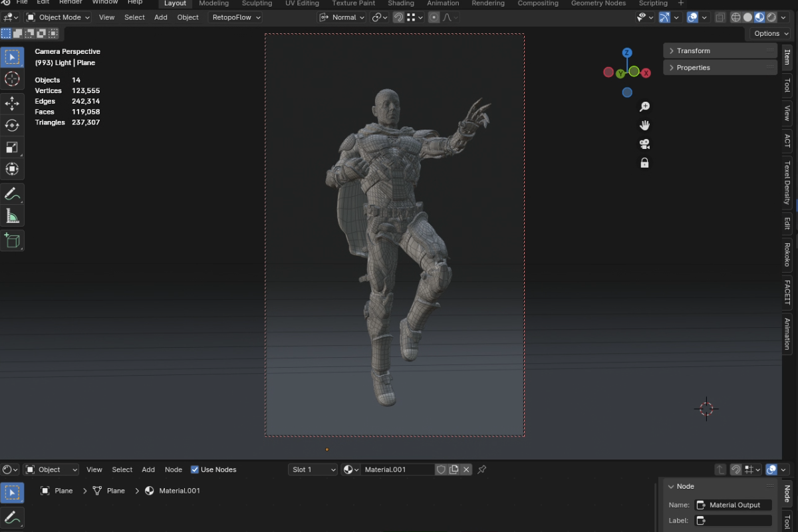798x532 pixels.
Task: Open the Object Mode dropdown
Action: [58, 17]
